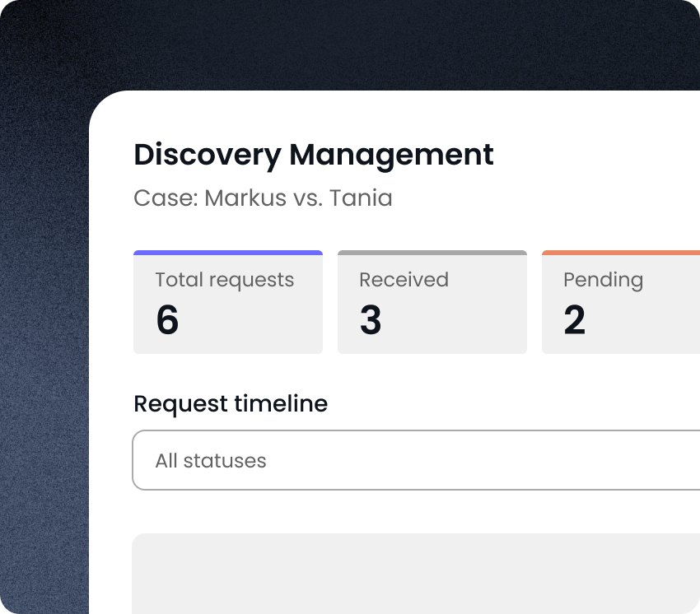Click the number 3 under Received
Viewport: 700px width, 614px height.
pos(371,321)
